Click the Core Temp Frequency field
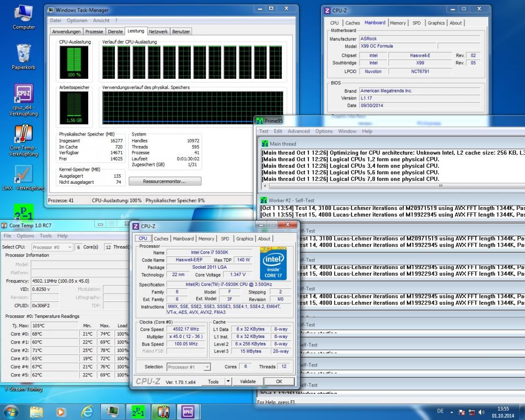The height and width of the screenshot is (420, 525). [80, 281]
